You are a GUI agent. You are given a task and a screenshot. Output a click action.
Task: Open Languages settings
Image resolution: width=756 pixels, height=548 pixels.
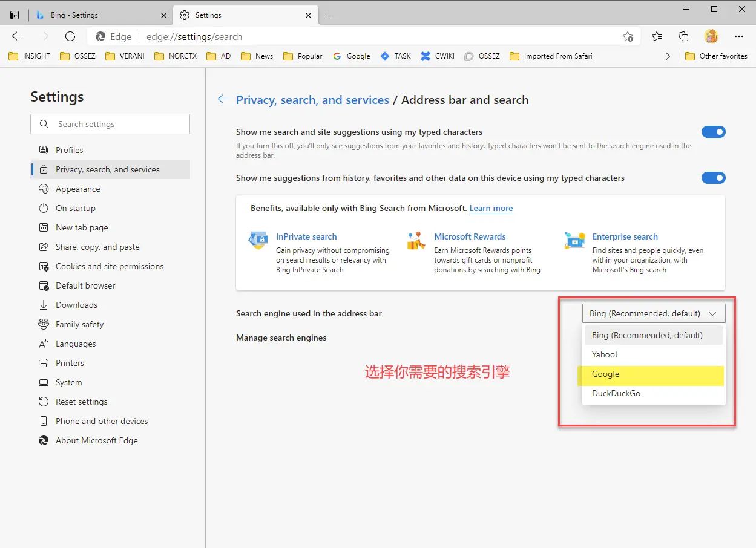110,344
